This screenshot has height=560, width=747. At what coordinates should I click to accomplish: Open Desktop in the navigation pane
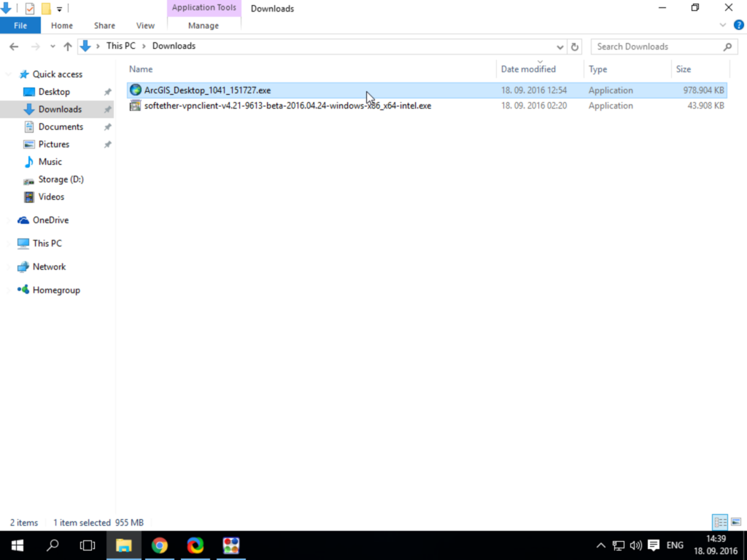54,92
